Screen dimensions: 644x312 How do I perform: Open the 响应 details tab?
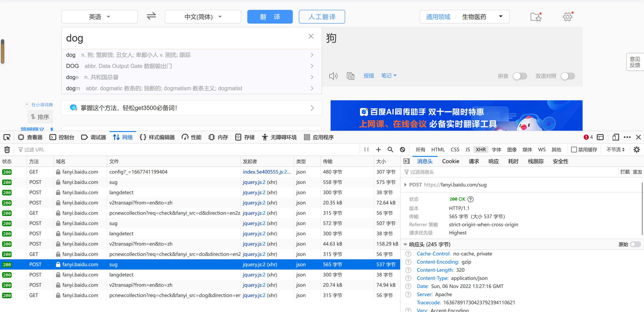click(x=493, y=162)
